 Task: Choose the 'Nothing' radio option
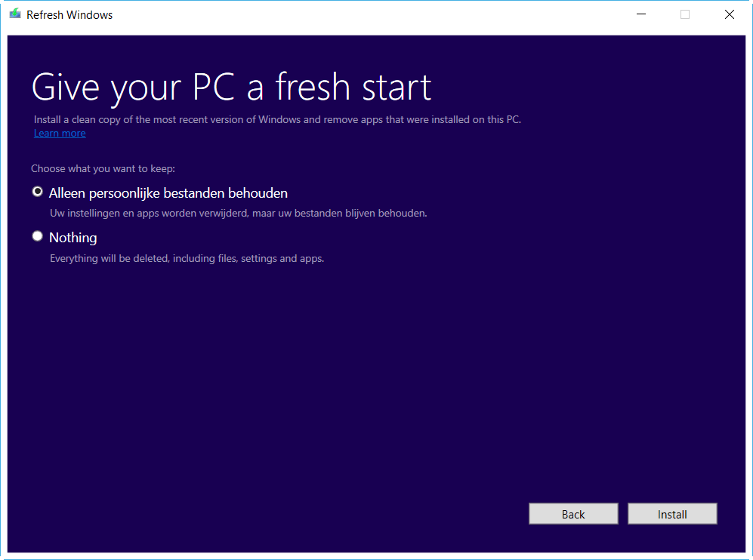38,236
